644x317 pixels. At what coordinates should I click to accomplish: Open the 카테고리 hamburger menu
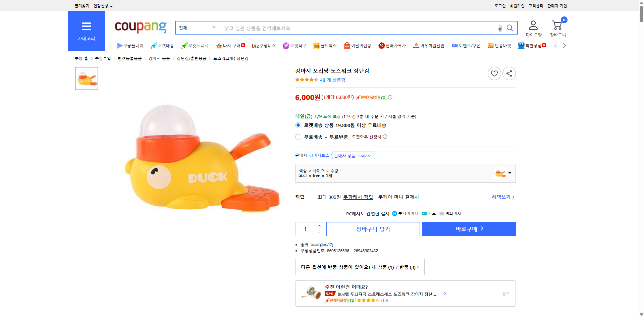coord(86,27)
